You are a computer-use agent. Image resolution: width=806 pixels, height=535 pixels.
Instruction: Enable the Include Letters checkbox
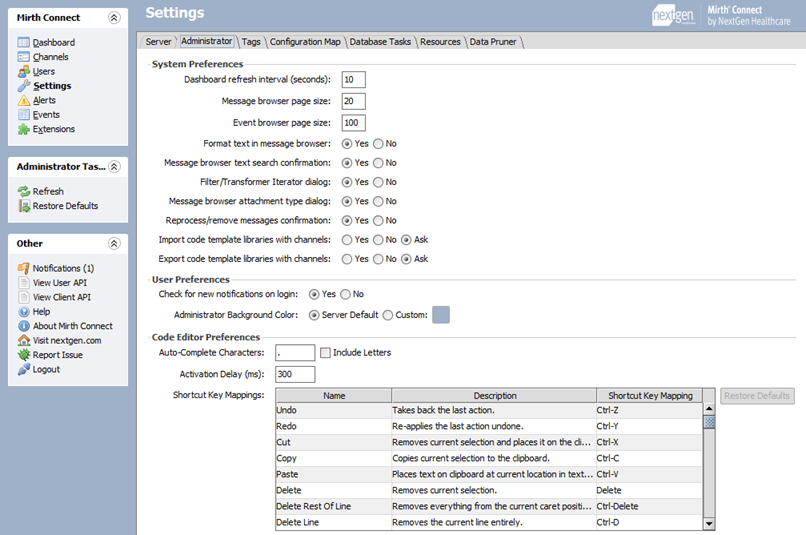325,353
